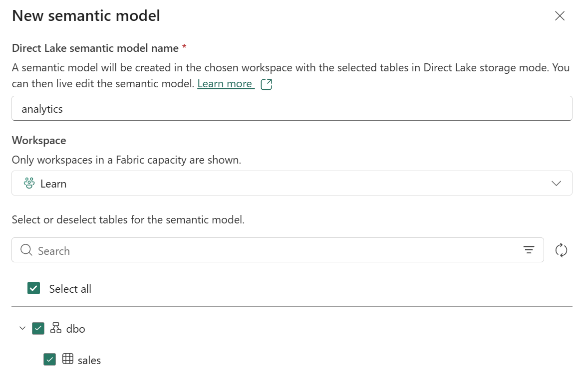Click the dbo schema icon
Viewport: 585px width, 392px height.
pos(55,328)
